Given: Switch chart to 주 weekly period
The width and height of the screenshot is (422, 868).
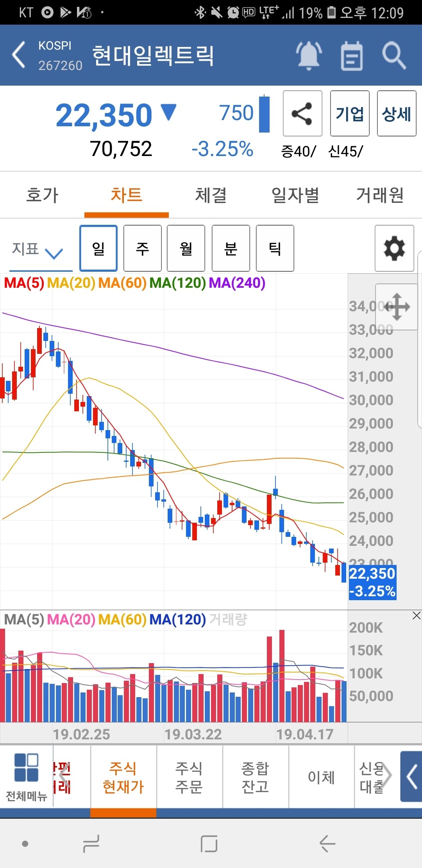Looking at the screenshot, I should tap(142, 248).
